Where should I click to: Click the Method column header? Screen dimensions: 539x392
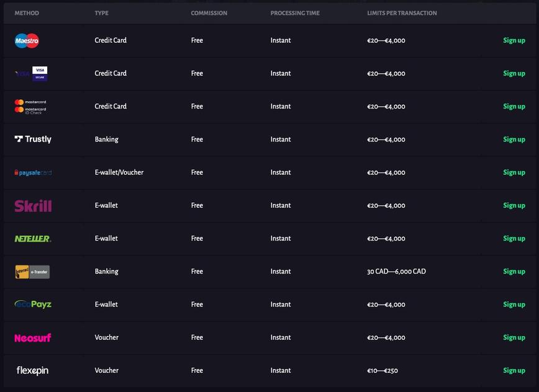[27, 13]
